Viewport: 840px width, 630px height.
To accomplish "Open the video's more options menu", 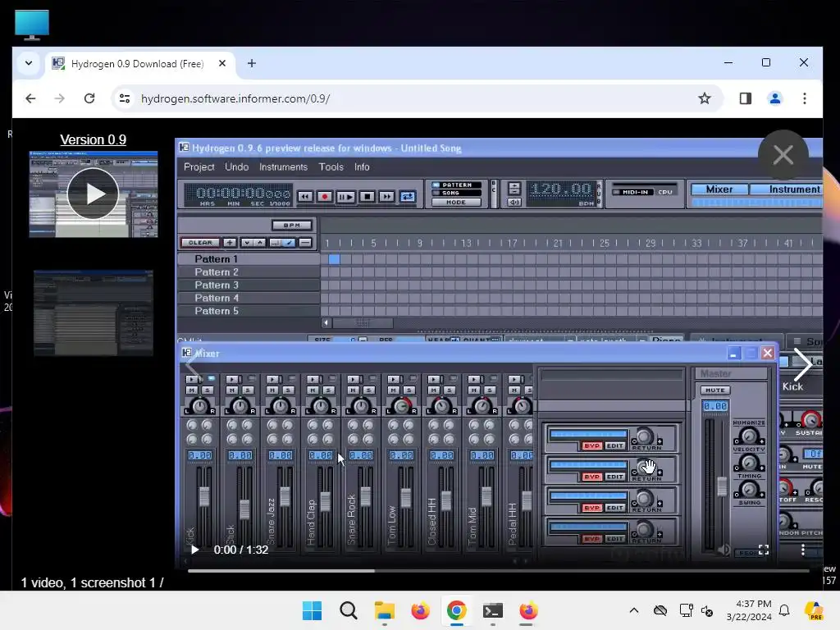I will click(802, 550).
